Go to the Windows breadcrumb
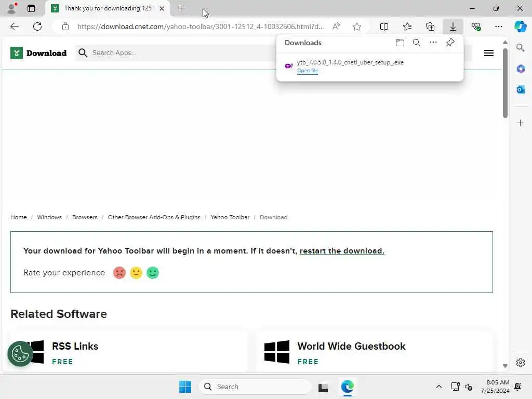This screenshot has width=532, height=399. [49, 217]
